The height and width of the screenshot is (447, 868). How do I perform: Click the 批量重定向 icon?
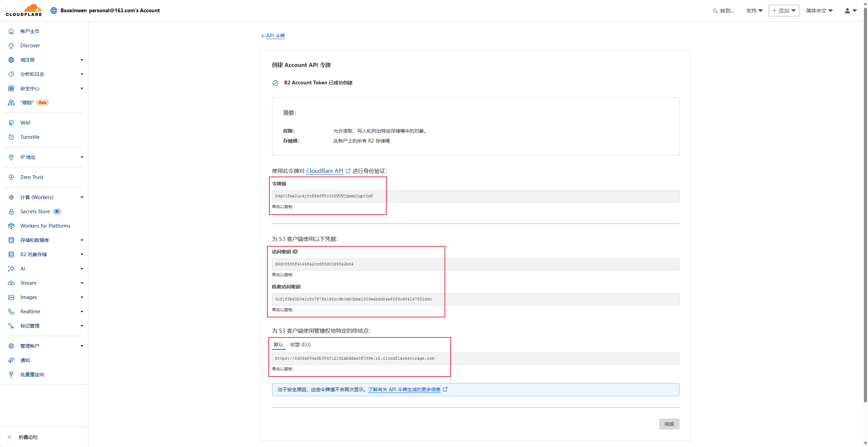pos(11,375)
